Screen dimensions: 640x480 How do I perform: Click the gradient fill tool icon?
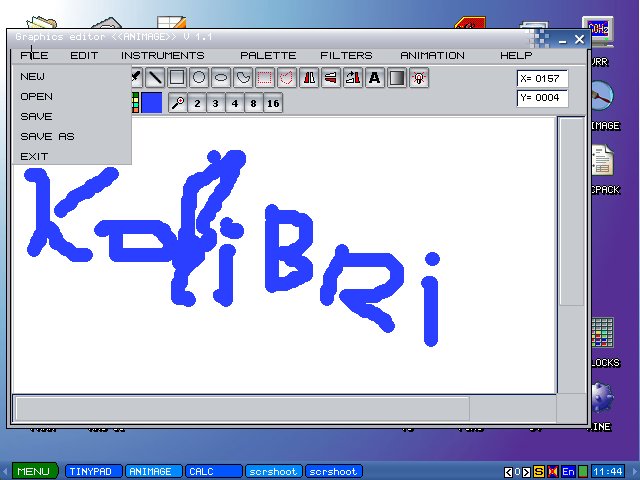pyautogui.click(x=397, y=77)
